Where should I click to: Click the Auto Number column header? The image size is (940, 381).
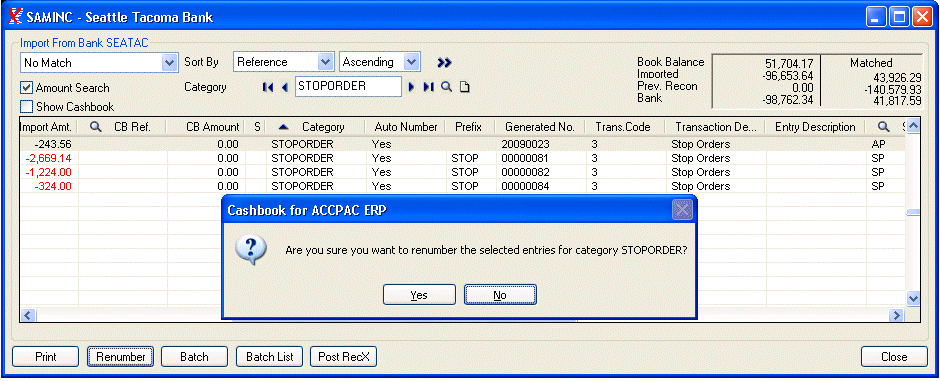pyautogui.click(x=406, y=126)
